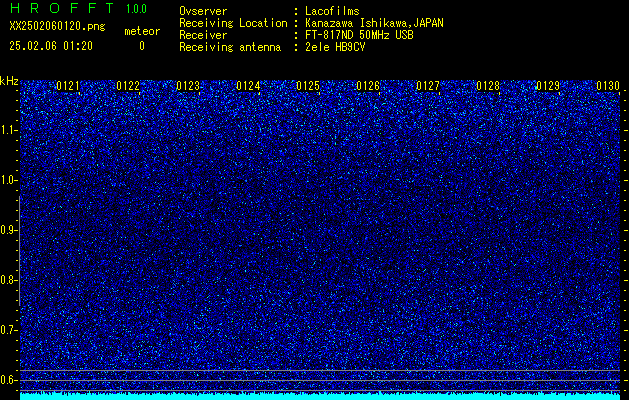The image size is (629, 400).
Task: Click the version number 1.0.0
Action: tap(136, 9)
